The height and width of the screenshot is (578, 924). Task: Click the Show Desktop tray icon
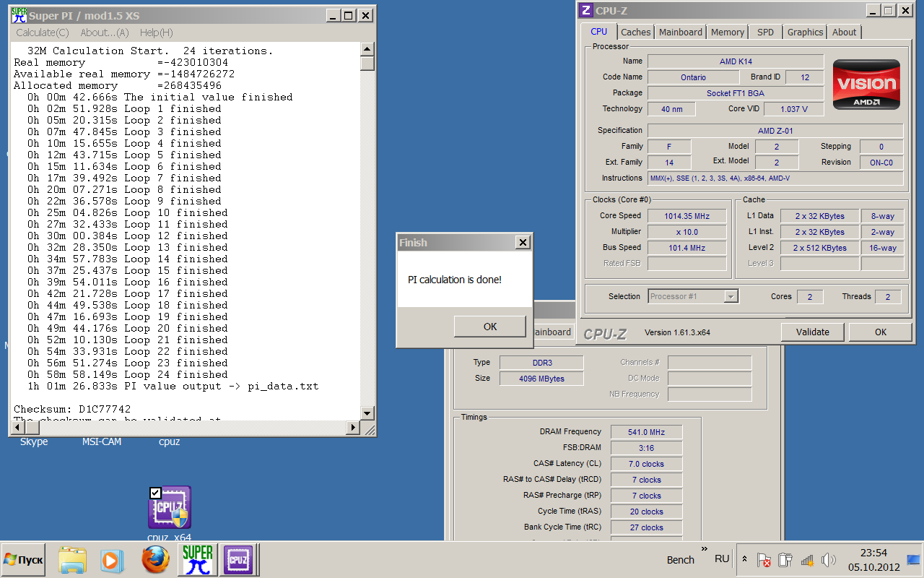(x=913, y=560)
